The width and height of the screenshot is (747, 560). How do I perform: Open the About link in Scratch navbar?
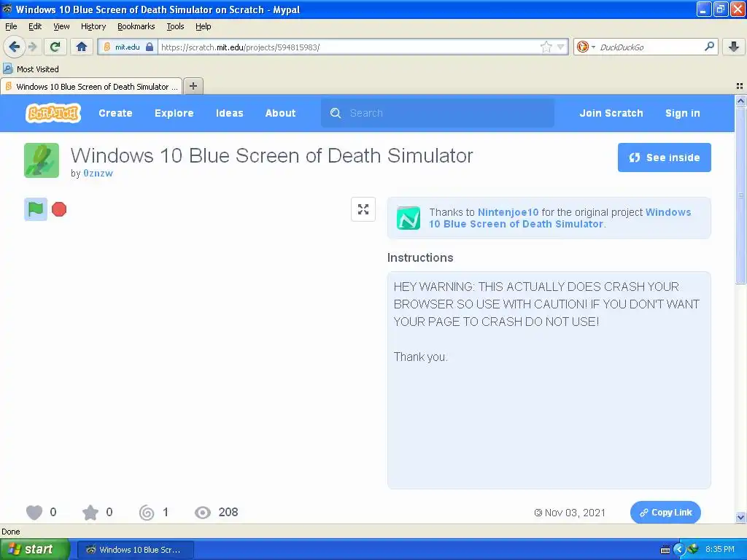point(280,113)
